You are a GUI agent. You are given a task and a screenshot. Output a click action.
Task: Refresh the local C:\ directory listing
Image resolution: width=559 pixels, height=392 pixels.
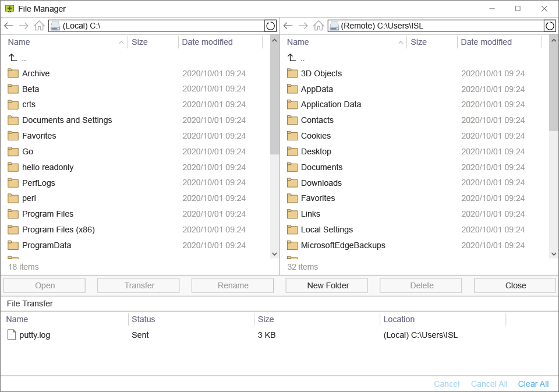(x=270, y=26)
